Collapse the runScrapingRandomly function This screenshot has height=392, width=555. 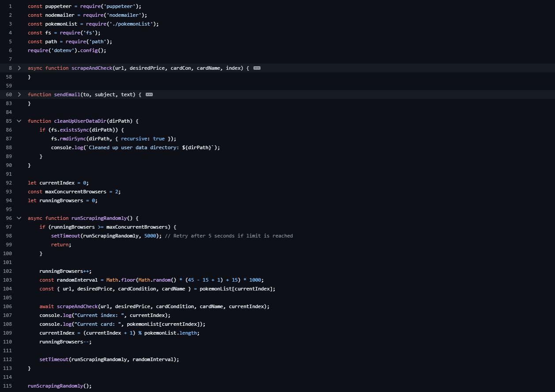(19, 218)
